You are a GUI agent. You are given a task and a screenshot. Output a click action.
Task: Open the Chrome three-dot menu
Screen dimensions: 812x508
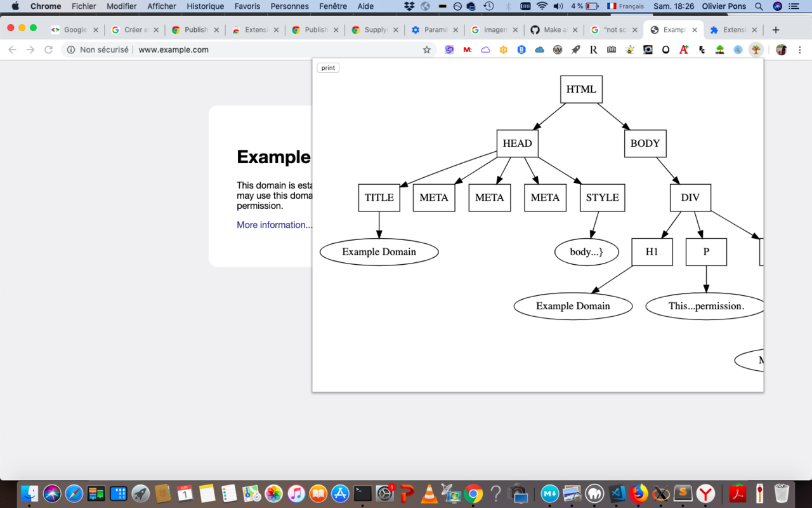[x=800, y=50]
